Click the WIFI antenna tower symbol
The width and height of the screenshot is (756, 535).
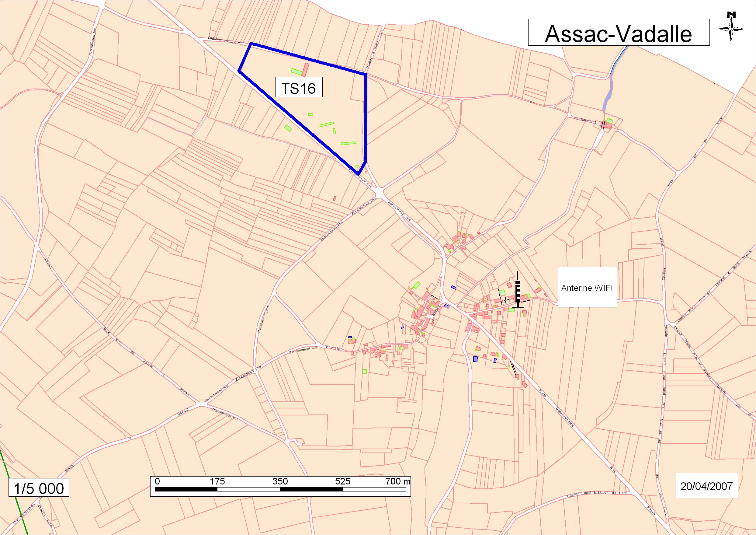tap(518, 292)
